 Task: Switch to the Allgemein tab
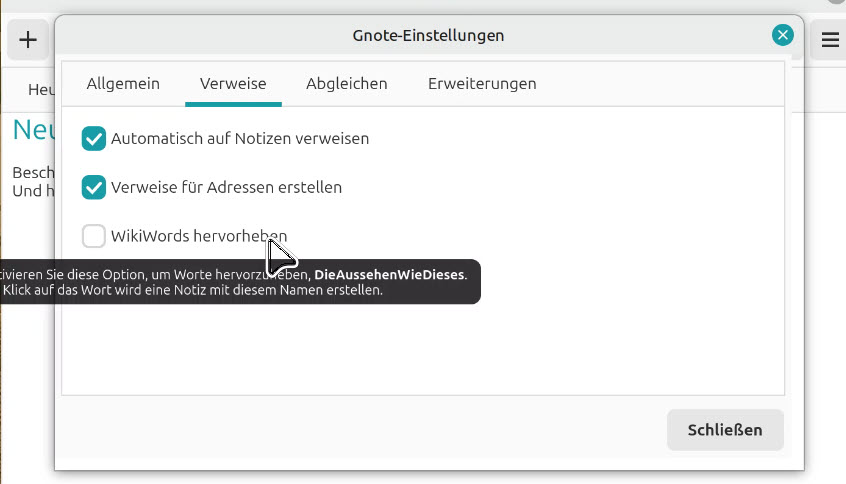tap(123, 84)
